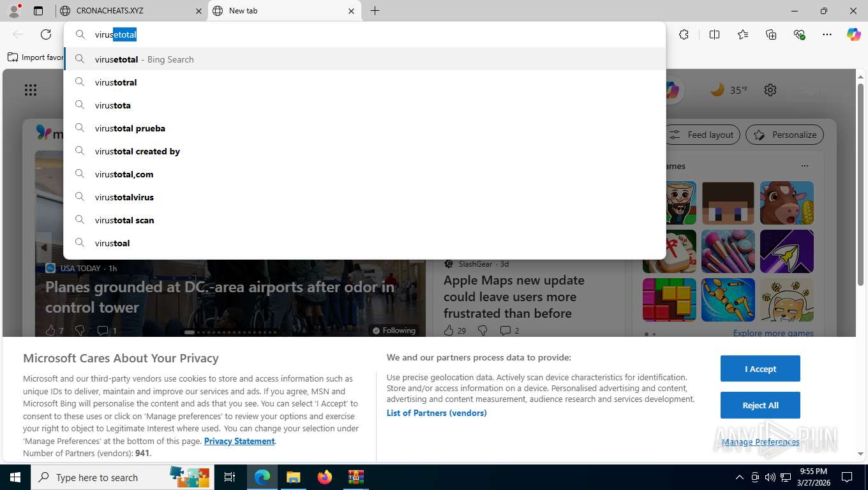Toggle Following for USA TODAY
This screenshot has width=868, height=490.
[394, 330]
